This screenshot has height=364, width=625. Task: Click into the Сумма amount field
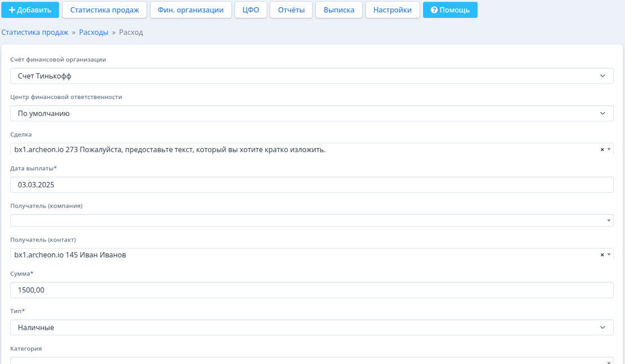click(311, 290)
